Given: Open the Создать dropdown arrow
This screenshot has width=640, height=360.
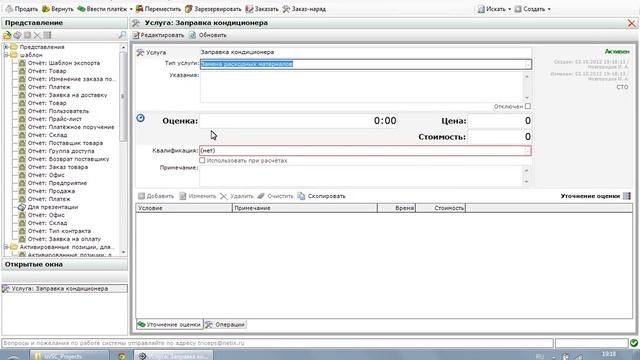Looking at the screenshot, I should tap(549, 9).
